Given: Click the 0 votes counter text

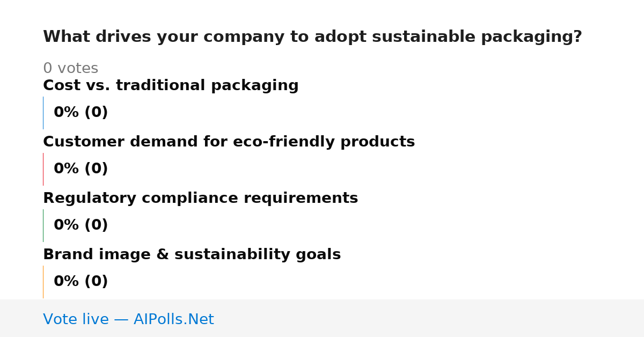Looking at the screenshot, I should click(70, 69).
